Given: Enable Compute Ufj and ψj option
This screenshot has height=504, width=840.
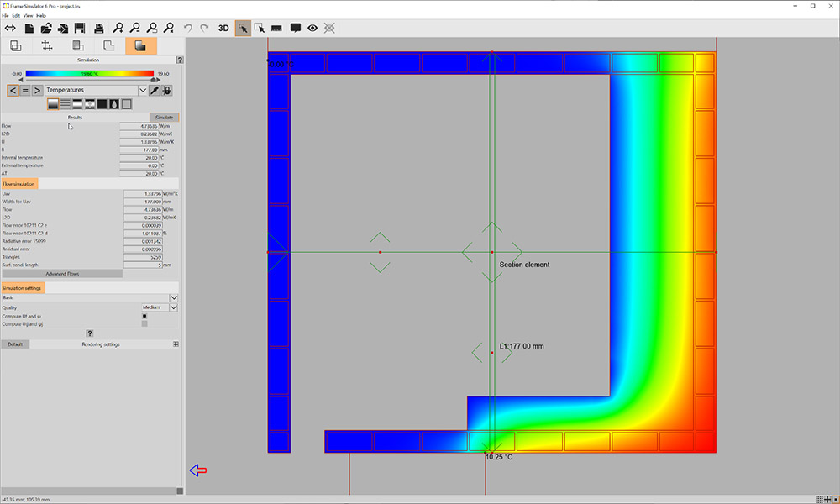Looking at the screenshot, I should (144, 323).
